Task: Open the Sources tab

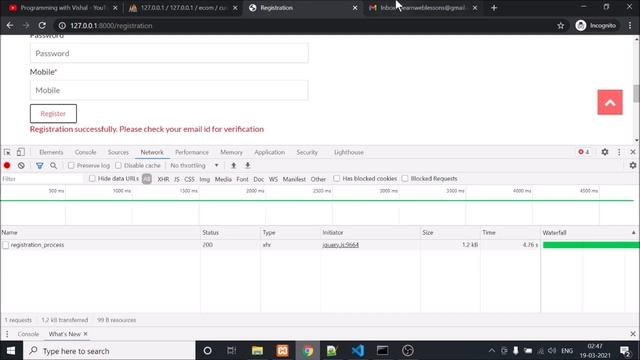Action: click(x=118, y=152)
